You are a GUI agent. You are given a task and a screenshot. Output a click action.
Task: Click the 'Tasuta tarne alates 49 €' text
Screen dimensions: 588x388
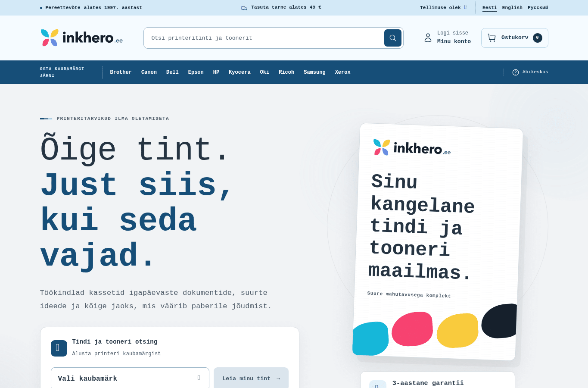tap(286, 7)
